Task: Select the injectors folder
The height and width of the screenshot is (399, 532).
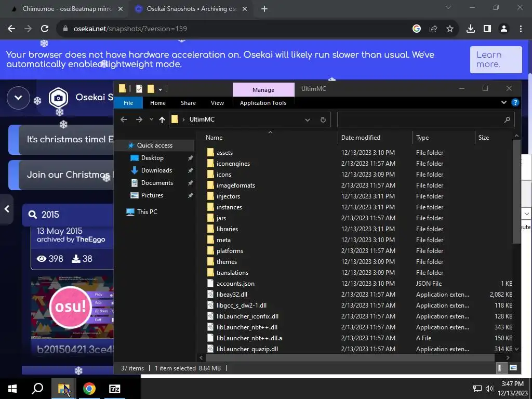Action: point(228,196)
